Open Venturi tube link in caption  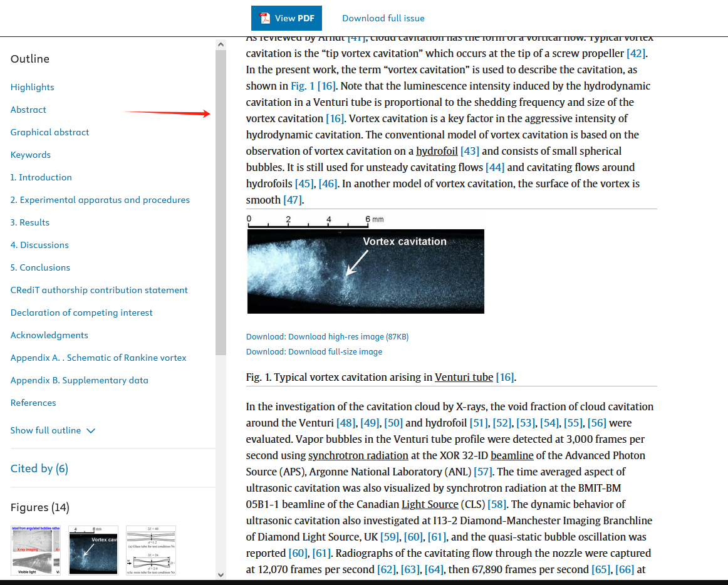coord(464,377)
